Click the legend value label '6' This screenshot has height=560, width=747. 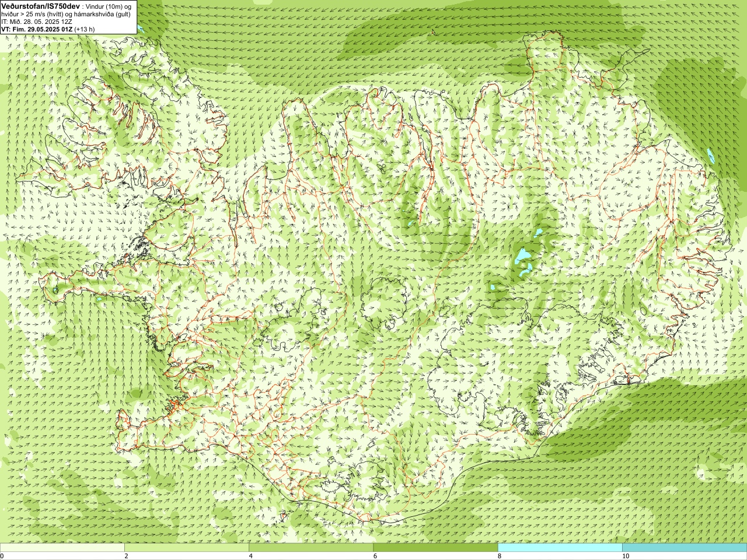tap(375, 556)
